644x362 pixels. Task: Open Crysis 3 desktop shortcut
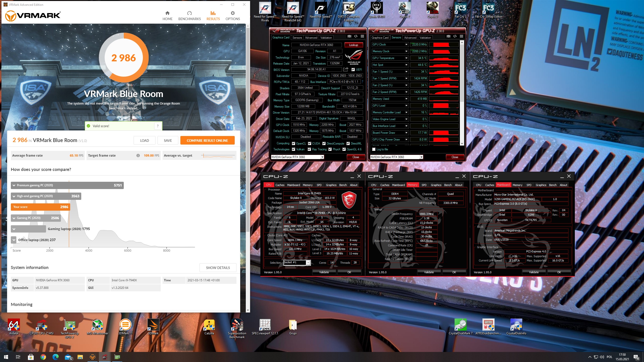(x=432, y=10)
